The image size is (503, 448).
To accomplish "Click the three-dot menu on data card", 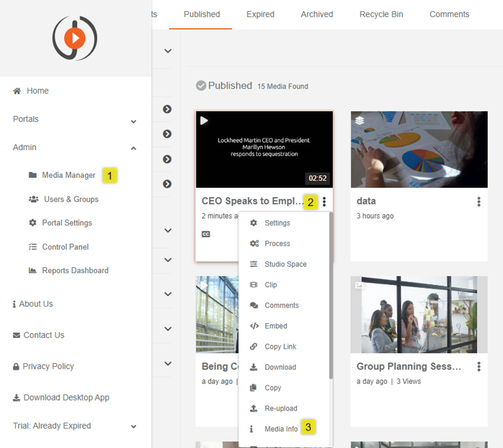I will point(479,202).
